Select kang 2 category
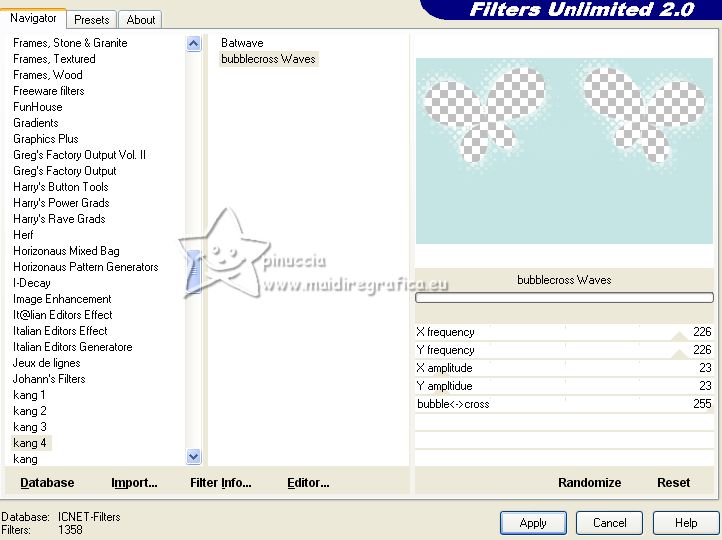The image size is (722, 540). pos(30,411)
